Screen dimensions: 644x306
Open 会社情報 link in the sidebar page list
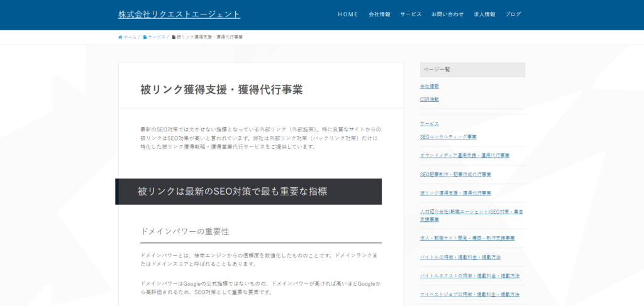coord(430,86)
